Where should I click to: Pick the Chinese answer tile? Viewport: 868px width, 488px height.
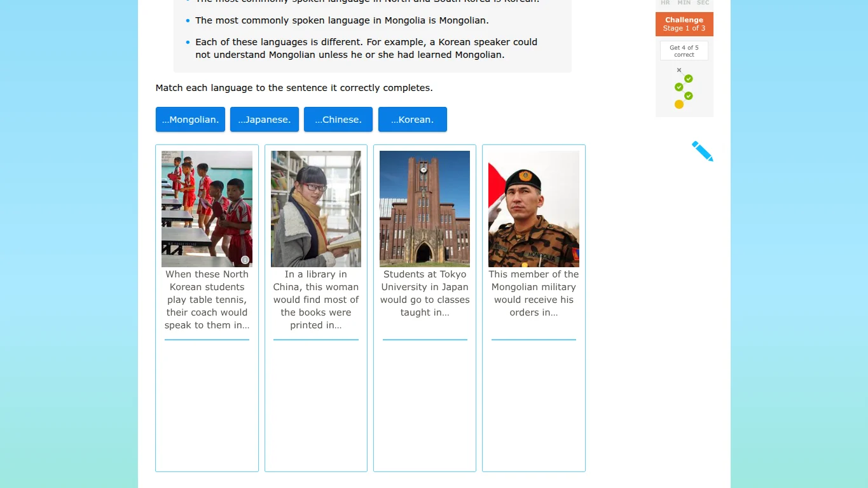point(338,120)
